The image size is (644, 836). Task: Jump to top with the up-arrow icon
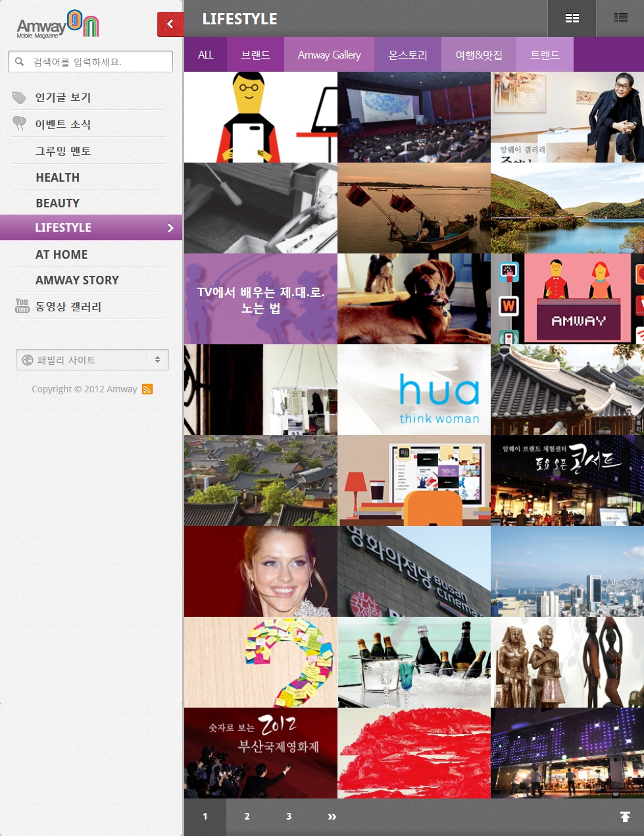pos(625,817)
